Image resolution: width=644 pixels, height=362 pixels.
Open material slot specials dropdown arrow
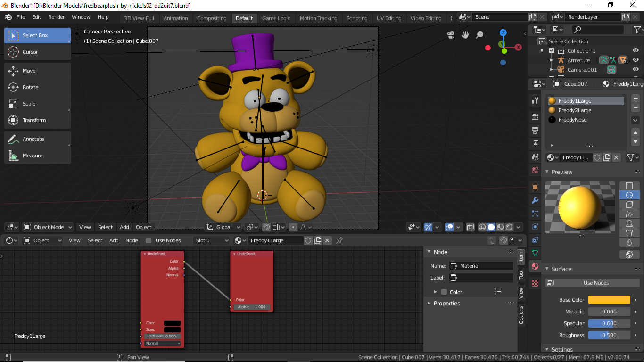point(636,120)
